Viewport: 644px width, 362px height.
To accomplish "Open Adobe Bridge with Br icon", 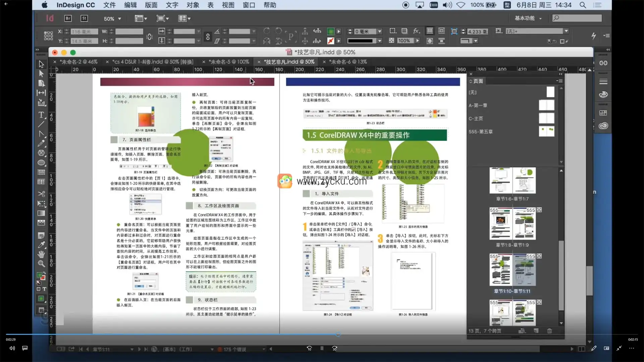I will [x=68, y=18].
